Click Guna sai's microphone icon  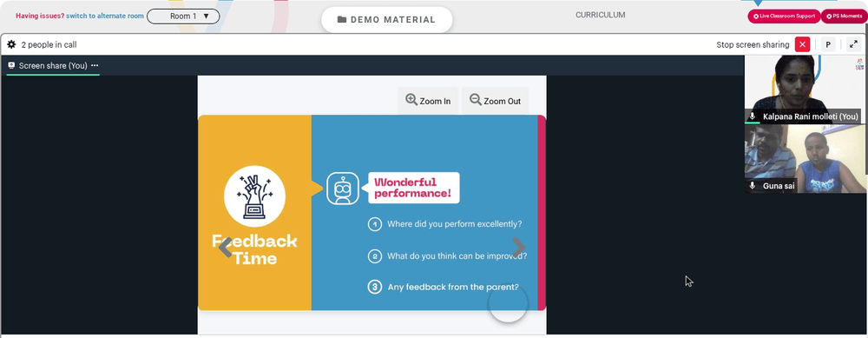click(752, 186)
